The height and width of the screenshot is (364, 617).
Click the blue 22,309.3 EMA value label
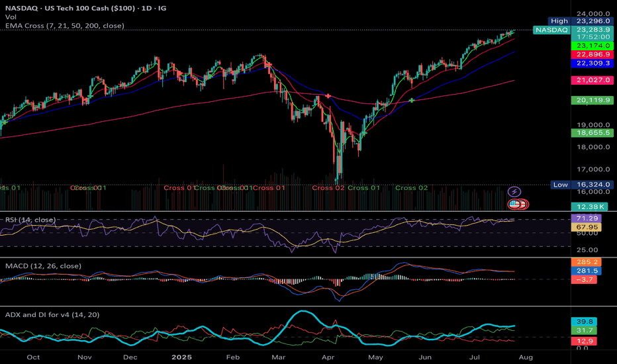593,63
